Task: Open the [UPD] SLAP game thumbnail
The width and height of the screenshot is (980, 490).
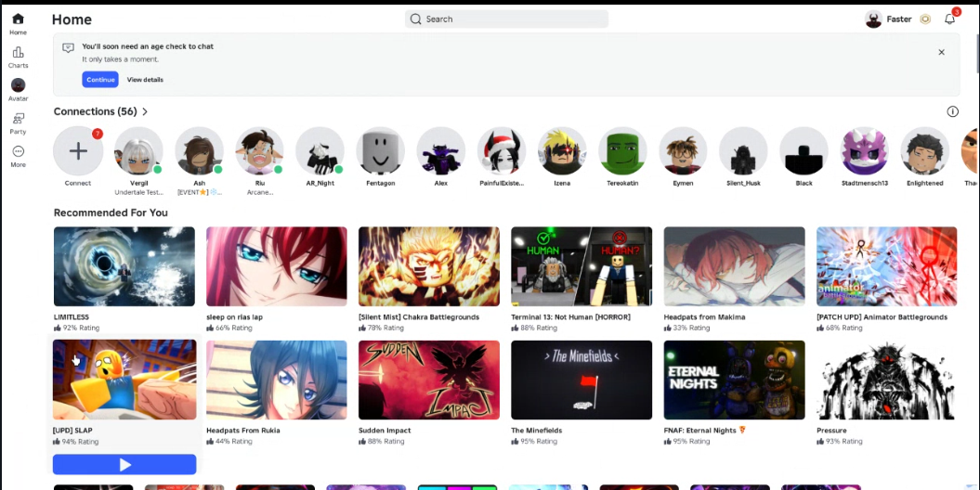Action: [x=124, y=380]
